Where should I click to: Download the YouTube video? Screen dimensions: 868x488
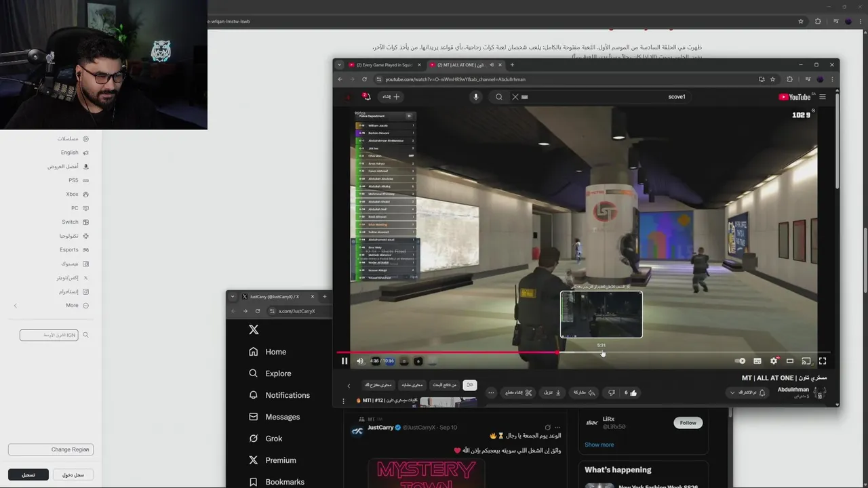[553, 392]
